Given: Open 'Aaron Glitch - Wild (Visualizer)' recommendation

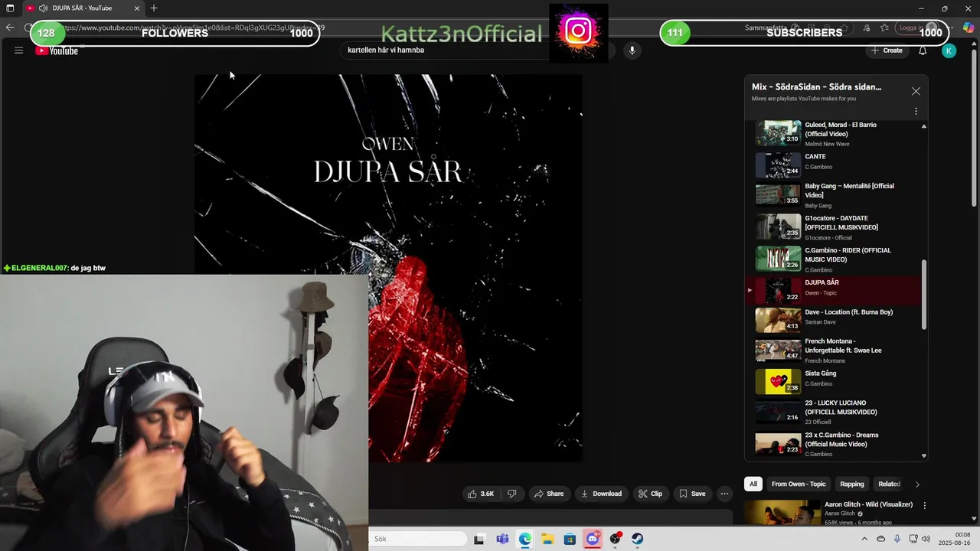Looking at the screenshot, I should [868, 504].
